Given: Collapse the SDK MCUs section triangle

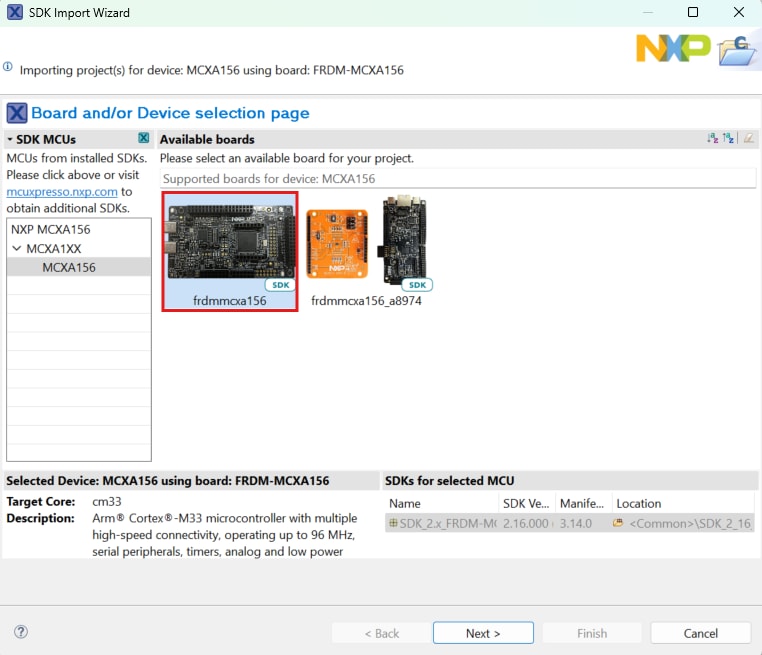Looking at the screenshot, I should [x=10, y=139].
